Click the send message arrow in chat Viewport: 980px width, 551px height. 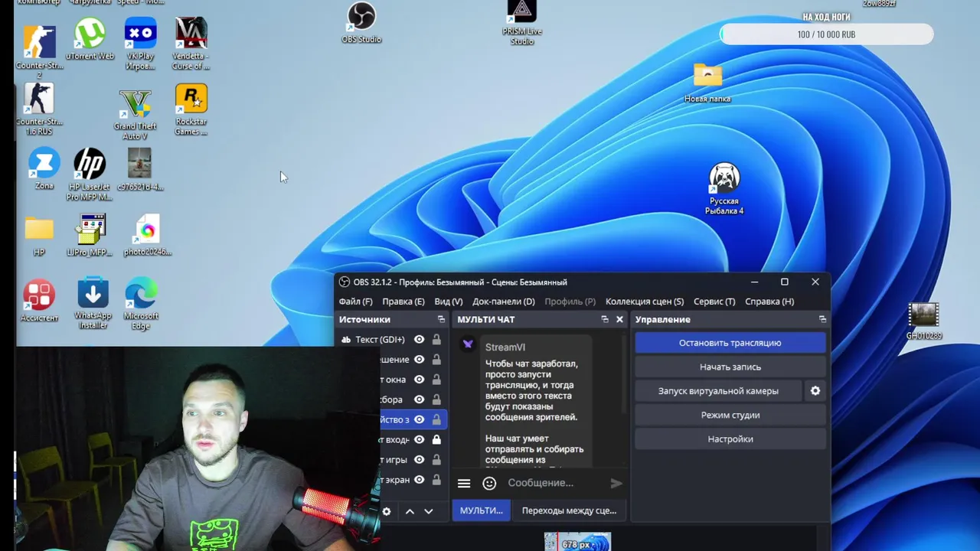coord(616,483)
